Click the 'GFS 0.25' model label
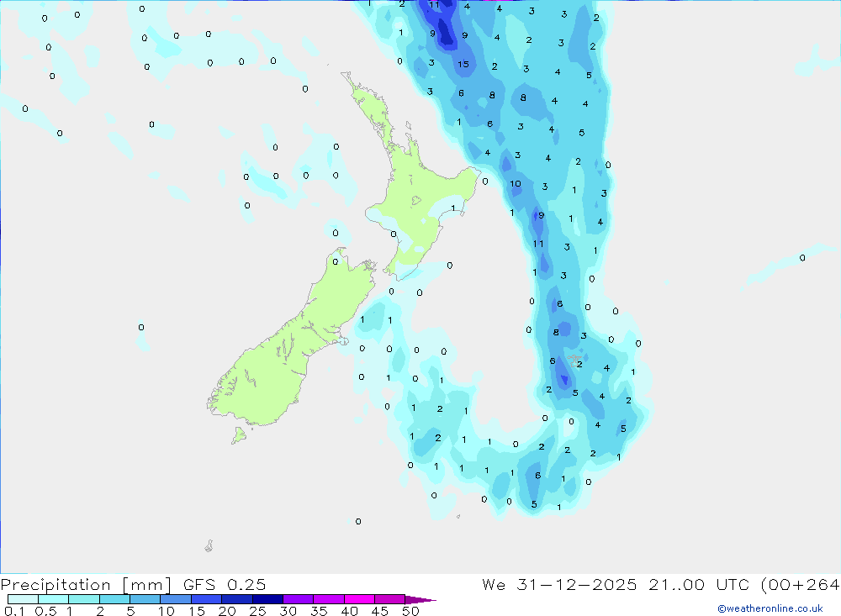The width and height of the screenshot is (841, 616). coord(225,584)
